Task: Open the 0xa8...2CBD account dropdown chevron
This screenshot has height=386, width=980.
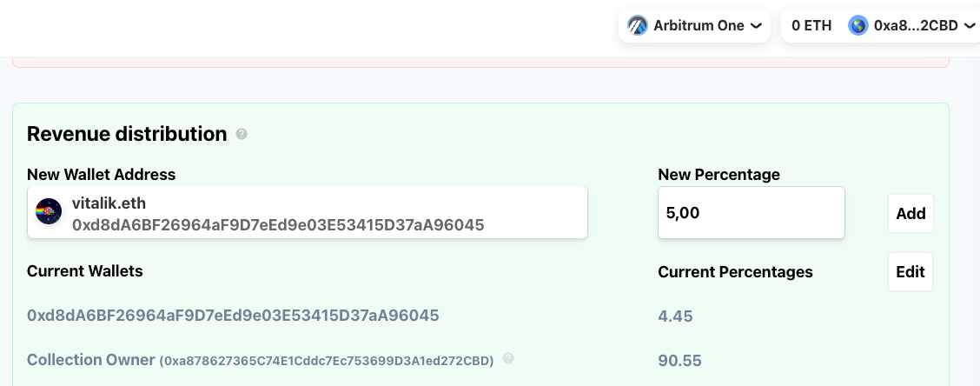Action: 969,26
